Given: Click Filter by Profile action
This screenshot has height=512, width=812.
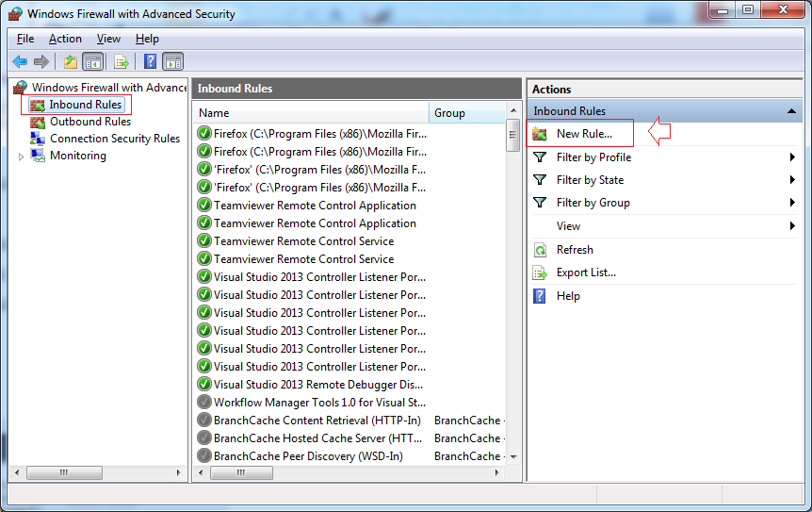Looking at the screenshot, I should [593, 157].
